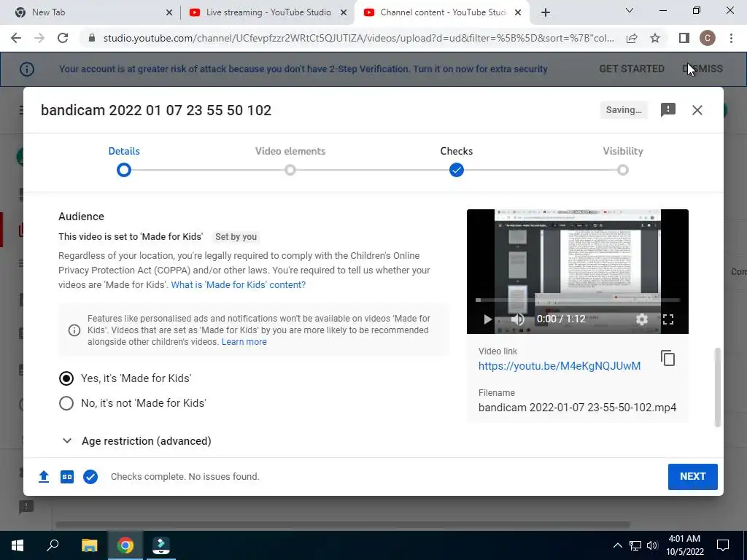Click the Chrome taskbar icon

coord(125,545)
